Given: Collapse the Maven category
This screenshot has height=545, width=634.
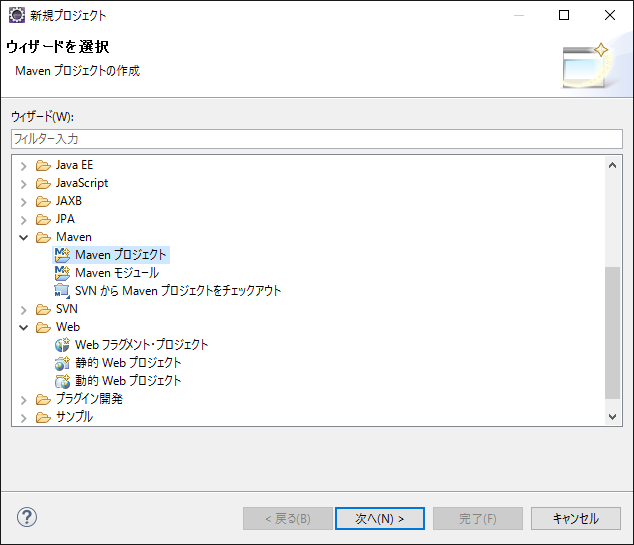Looking at the screenshot, I should point(24,237).
